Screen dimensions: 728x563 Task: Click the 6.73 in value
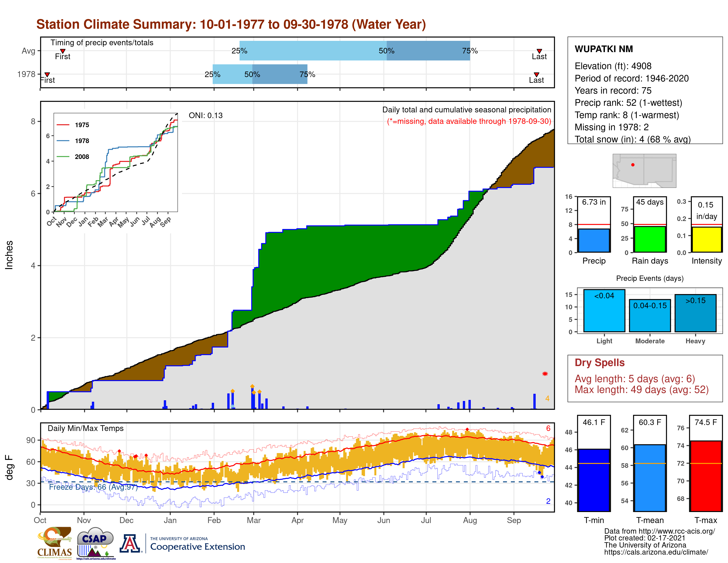(x=594, y=202)
